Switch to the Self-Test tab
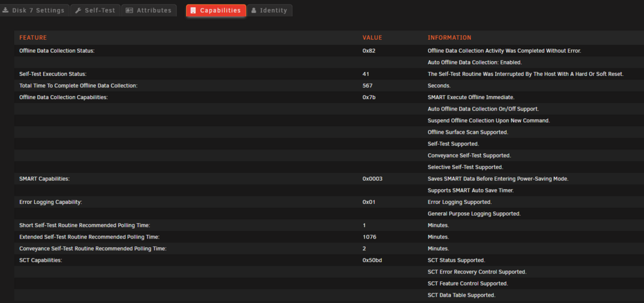 click(x=95, y=10)
